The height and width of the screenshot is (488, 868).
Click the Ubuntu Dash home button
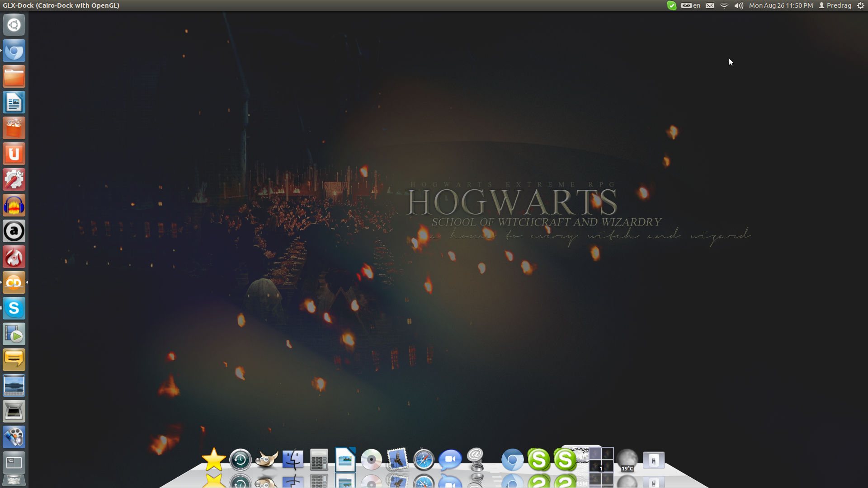[x=14, y=25]
